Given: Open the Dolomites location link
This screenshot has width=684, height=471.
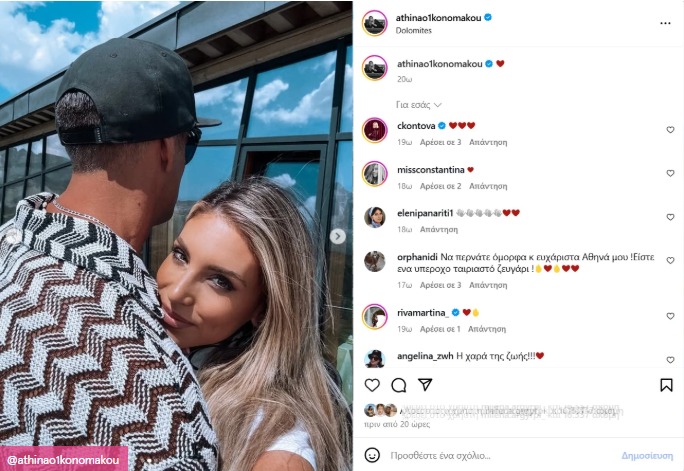Looking at the screenshot, I should coord(414,31).
